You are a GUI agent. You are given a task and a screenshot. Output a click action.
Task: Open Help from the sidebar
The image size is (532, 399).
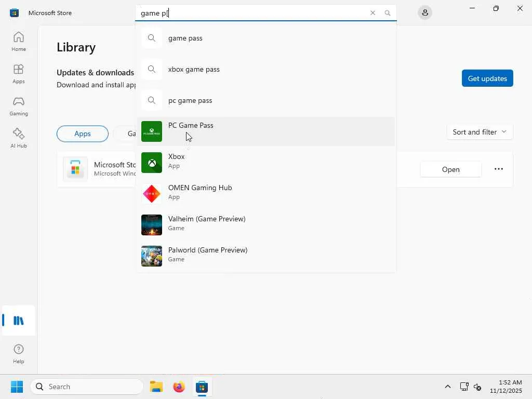(x=18, y=354)
